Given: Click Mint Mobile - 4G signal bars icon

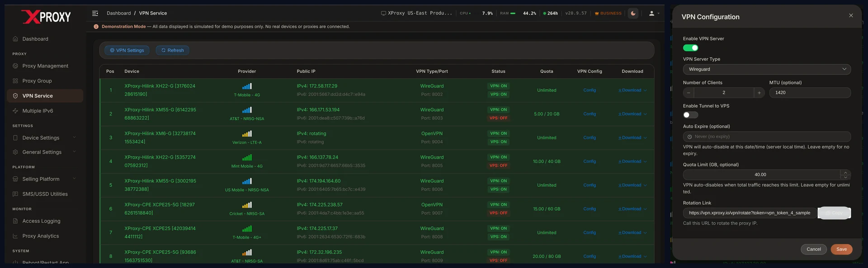Looking at the screenshot, I should click(x=247, y=158).
